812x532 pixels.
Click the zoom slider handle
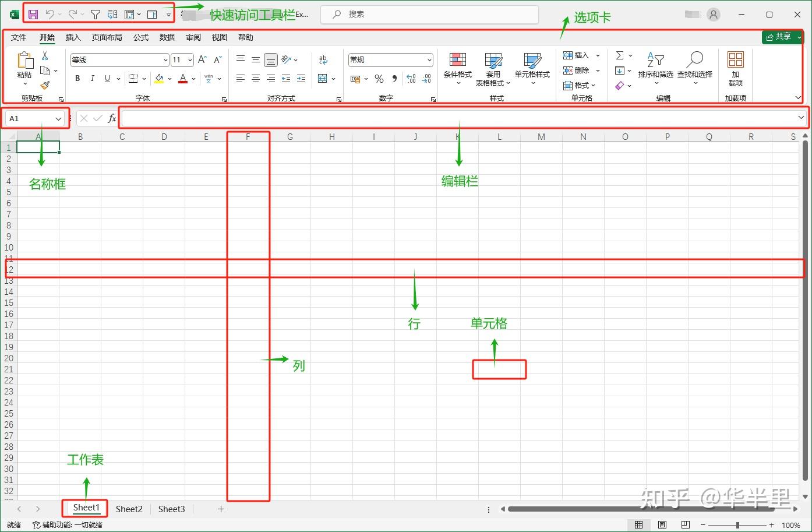[737, 525]
